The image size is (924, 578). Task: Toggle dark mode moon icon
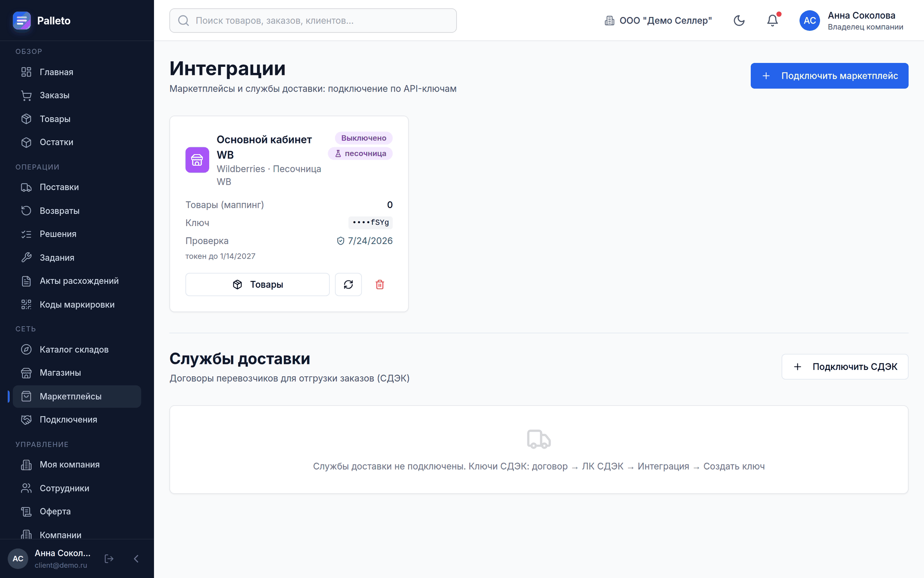pyautogui.click(x=739, y=21)
